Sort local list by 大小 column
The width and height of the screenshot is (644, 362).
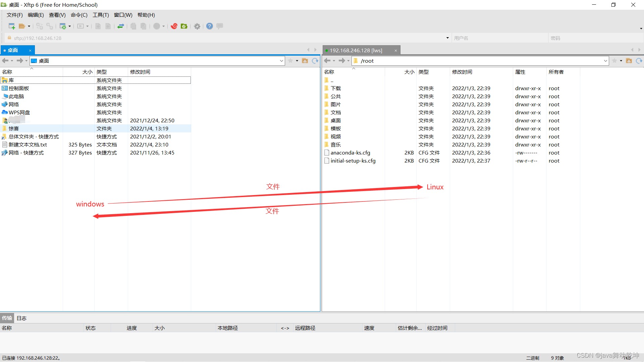78,72
